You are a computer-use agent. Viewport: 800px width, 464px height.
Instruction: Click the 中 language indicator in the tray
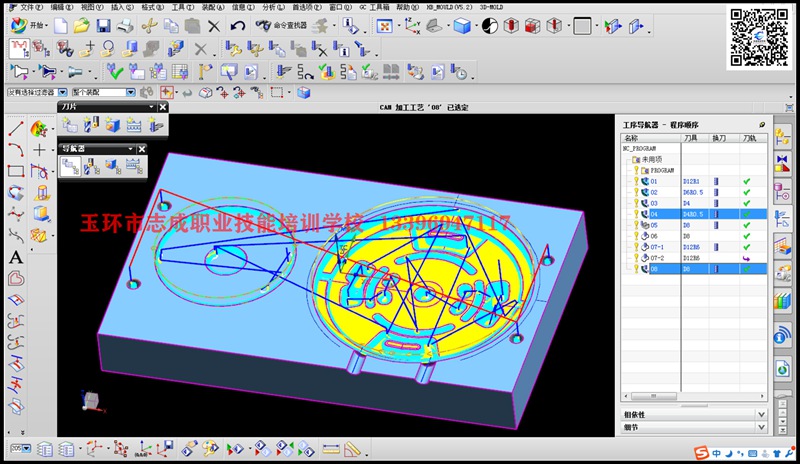(x=716, y=453)
